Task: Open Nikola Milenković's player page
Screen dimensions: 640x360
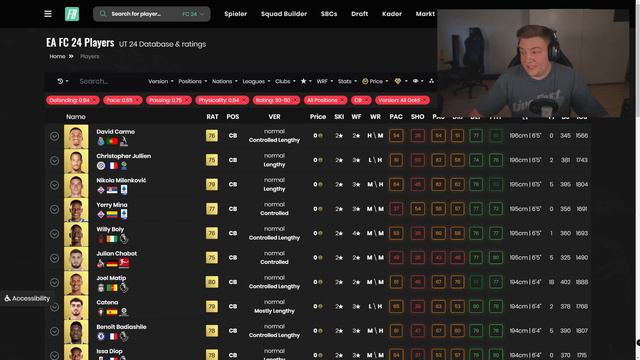Action: click(121, 180)
